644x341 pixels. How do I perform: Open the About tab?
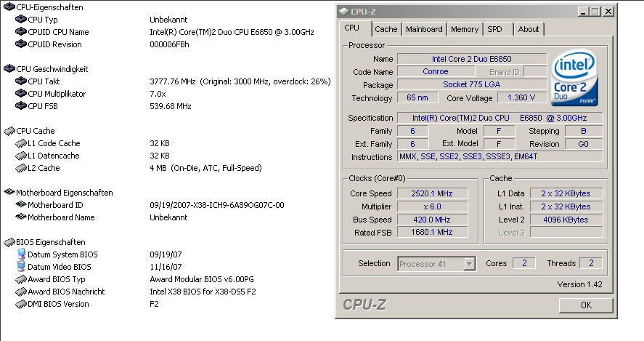click(529, 29)
